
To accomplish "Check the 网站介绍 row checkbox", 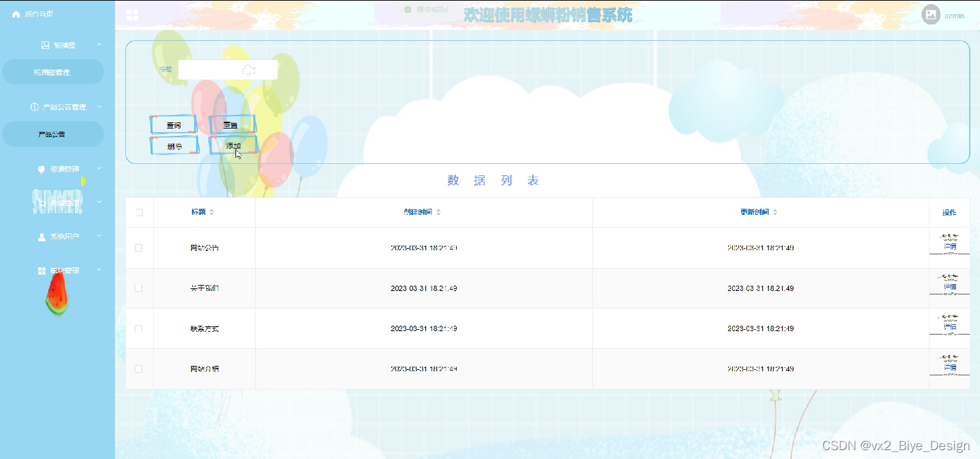I will click(x=139, y=369).
